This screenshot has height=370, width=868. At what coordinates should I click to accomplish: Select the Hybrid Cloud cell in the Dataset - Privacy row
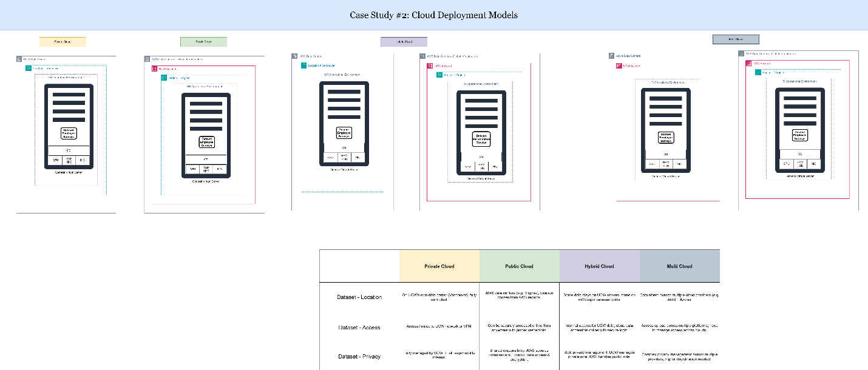click(600, 356)
